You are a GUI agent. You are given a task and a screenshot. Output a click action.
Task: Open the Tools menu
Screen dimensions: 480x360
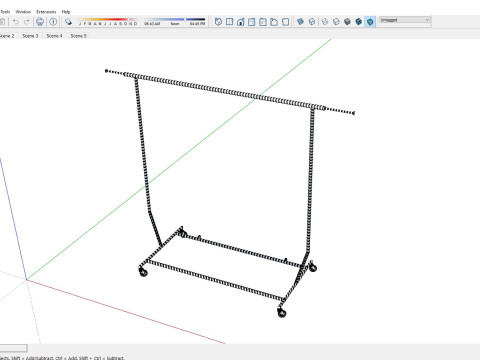[5, 12]
